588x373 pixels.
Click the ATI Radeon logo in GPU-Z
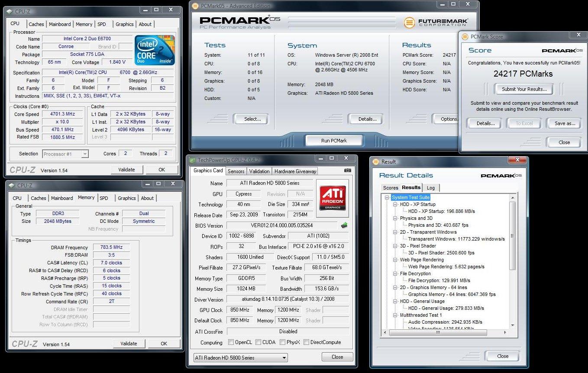click(x=333, y=198)
